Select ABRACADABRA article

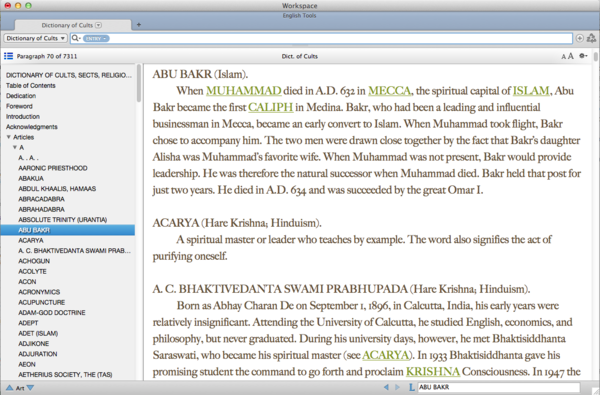click(x=41, y=199)
